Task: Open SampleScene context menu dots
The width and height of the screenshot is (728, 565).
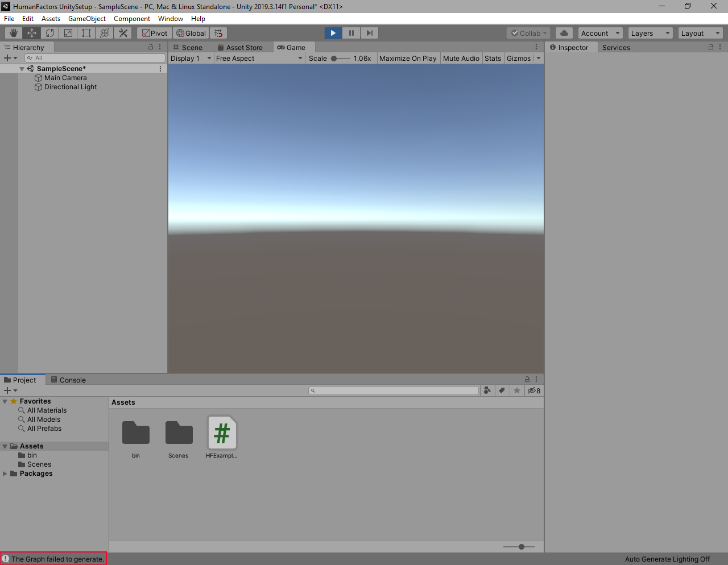Action: [x=160, y=68]
